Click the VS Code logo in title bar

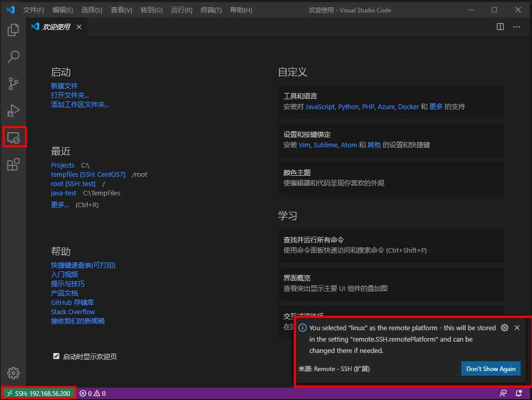coord(10,10)
